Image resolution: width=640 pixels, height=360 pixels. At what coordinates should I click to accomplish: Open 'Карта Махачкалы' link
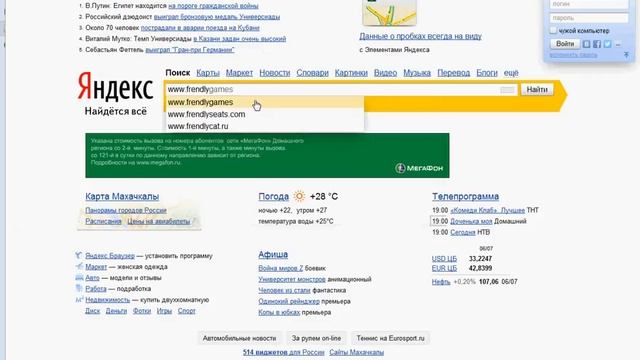[122, 196]
